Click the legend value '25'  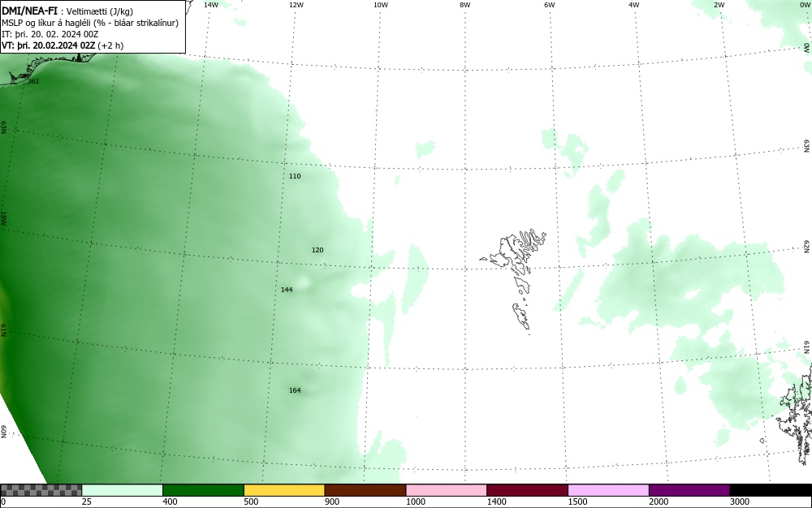(x=87, y=502)
